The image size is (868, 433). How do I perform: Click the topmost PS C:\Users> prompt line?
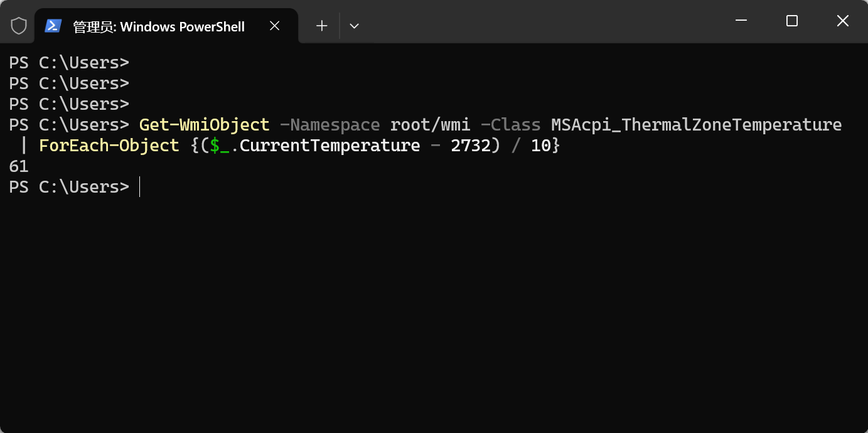(x=69, y=63)
